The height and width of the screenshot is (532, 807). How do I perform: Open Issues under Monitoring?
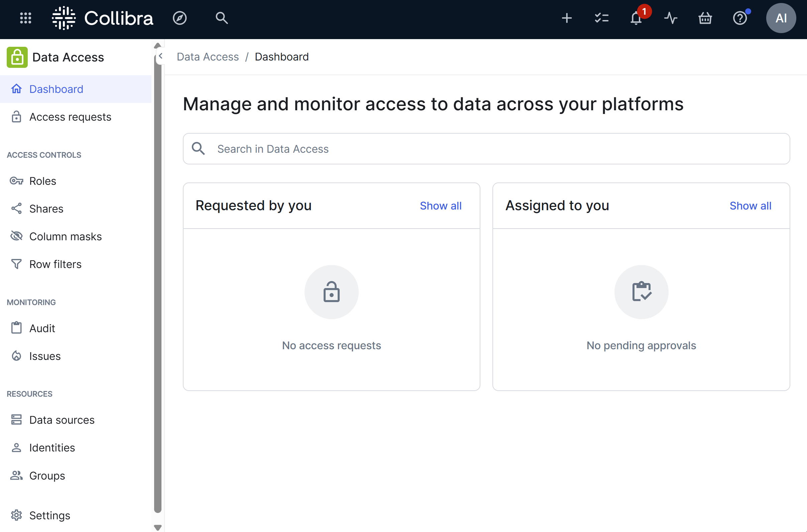tap(76, 356)
